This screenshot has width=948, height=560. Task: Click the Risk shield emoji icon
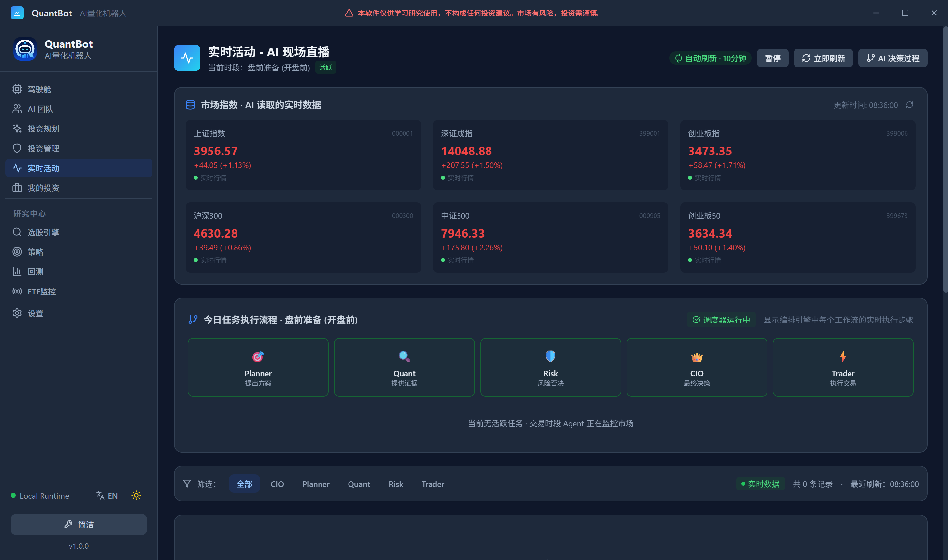pos(550,356)
